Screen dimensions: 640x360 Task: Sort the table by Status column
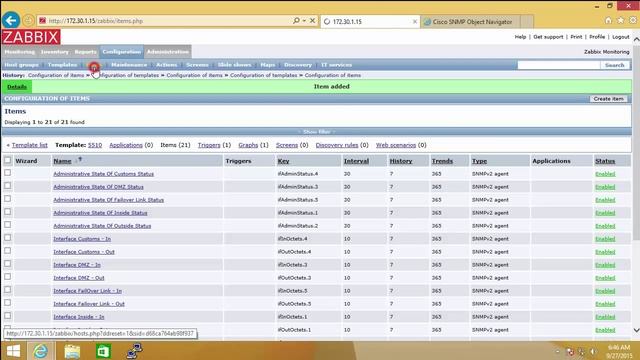[x=605, y=161]
